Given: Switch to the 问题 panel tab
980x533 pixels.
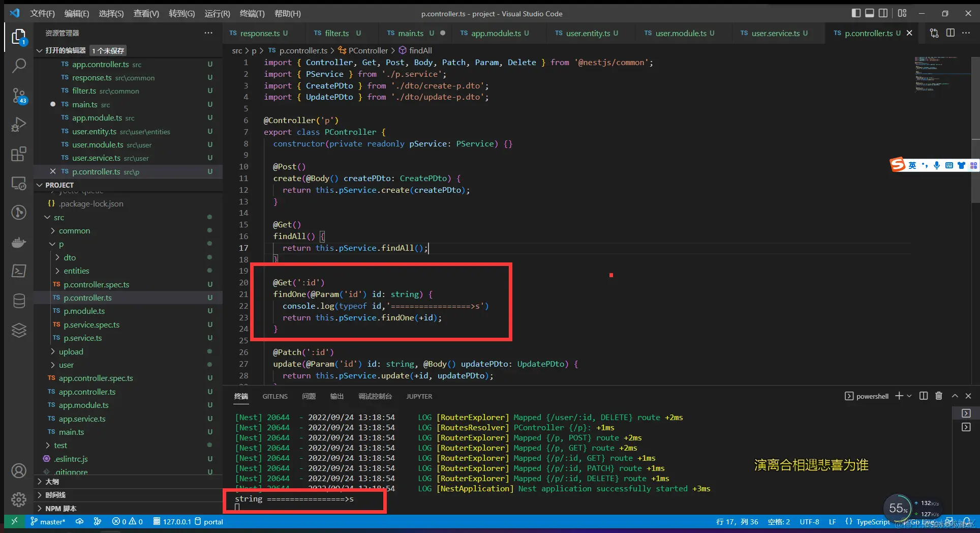Looking at the screenshot, I should [309, 396].
